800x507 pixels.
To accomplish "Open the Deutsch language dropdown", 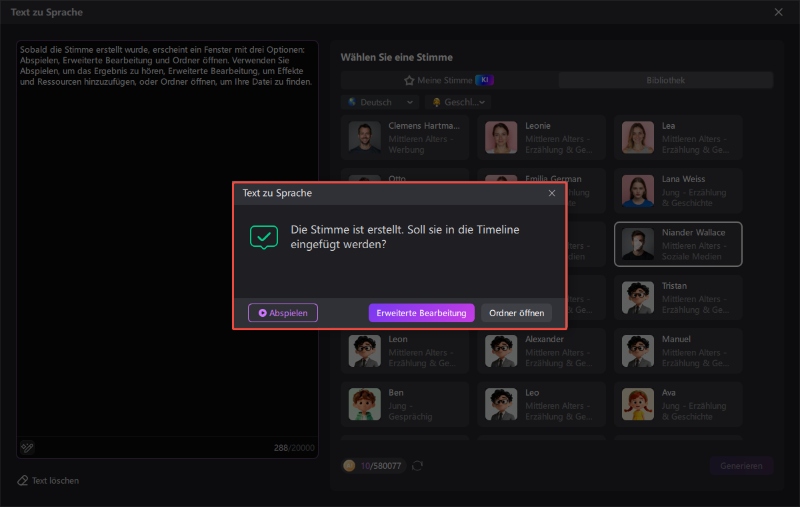I will point(380,102).
